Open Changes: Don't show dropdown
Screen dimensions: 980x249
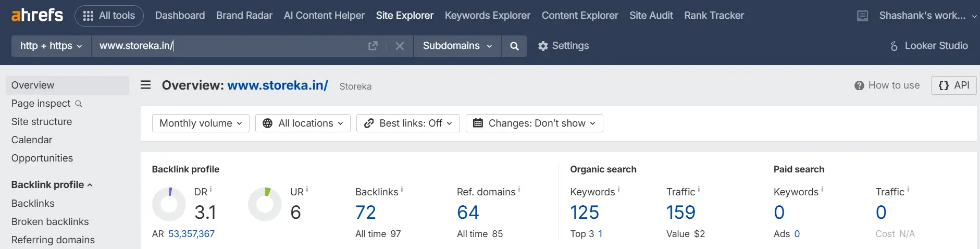tap(534, 123)
